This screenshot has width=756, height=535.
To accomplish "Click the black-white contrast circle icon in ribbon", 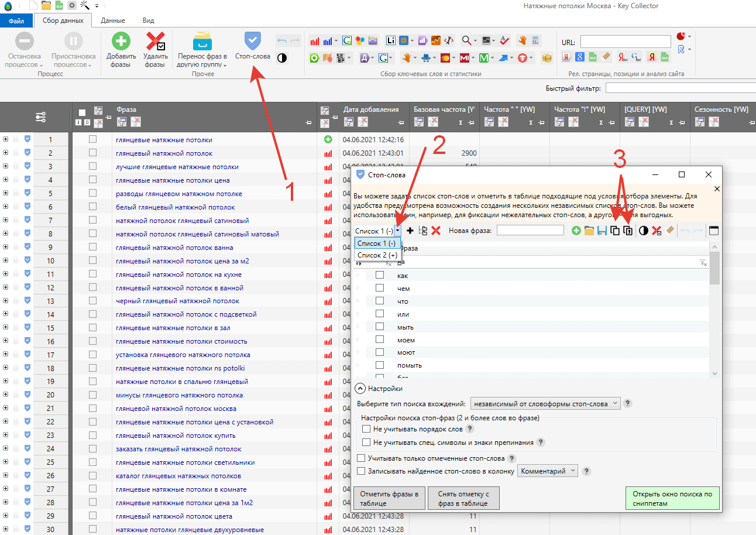I will click(282, 58).
